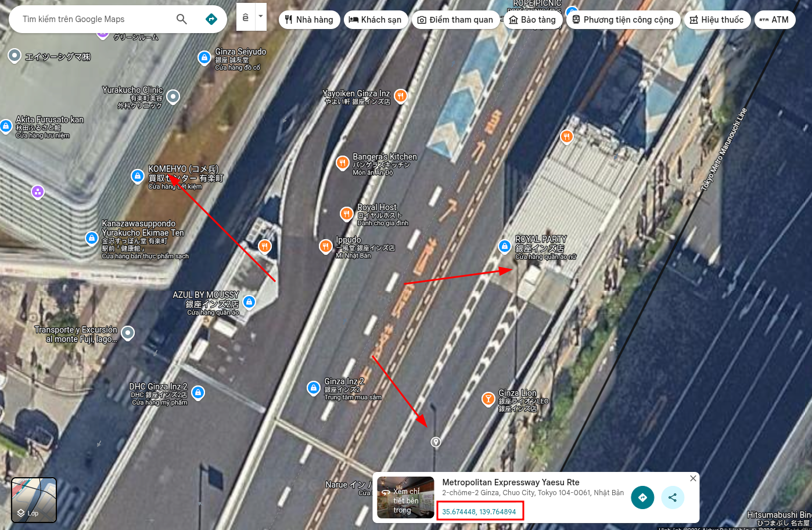Find ATM locations via chip

click(x=774, y=20)
